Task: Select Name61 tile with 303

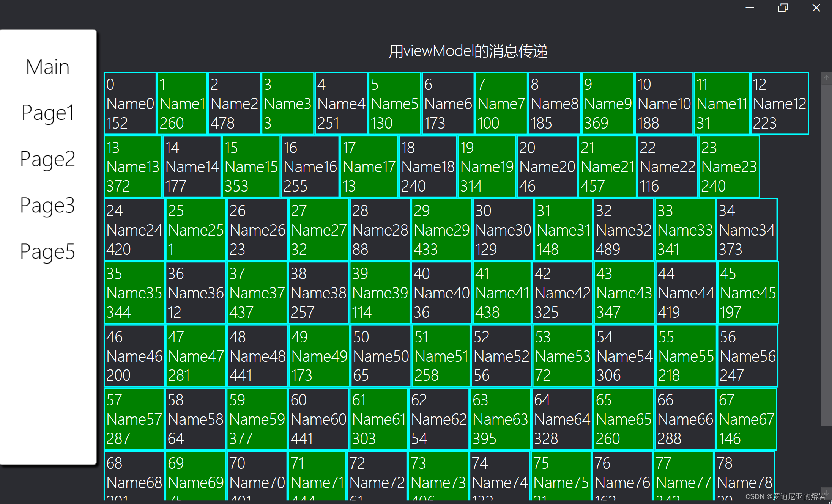Action: point(379,419)
